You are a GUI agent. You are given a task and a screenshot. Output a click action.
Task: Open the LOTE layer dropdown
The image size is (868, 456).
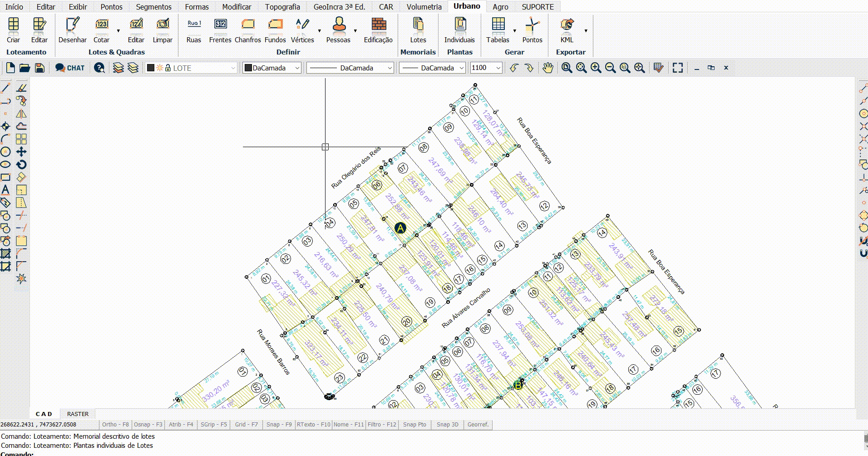(191, 68)
